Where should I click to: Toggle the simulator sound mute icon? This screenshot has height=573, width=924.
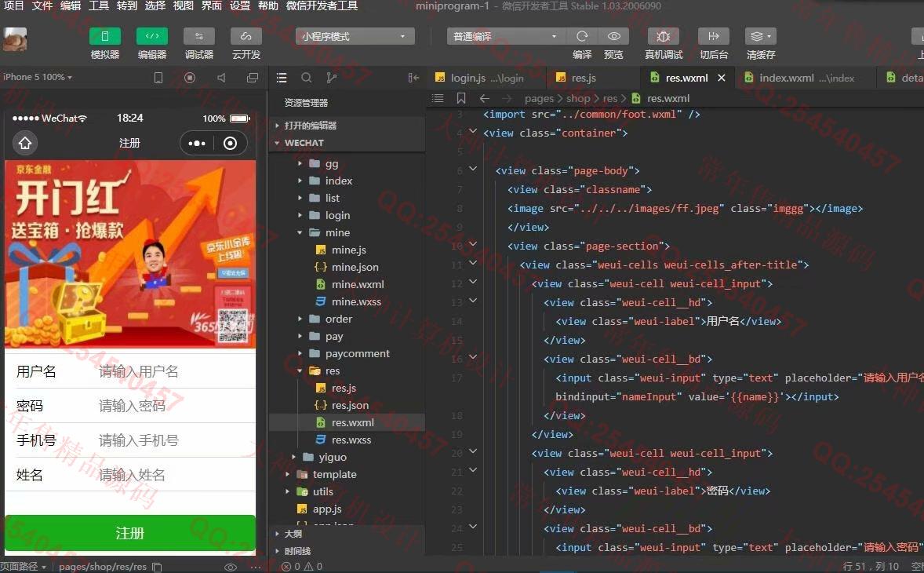(x=221, y=78)
